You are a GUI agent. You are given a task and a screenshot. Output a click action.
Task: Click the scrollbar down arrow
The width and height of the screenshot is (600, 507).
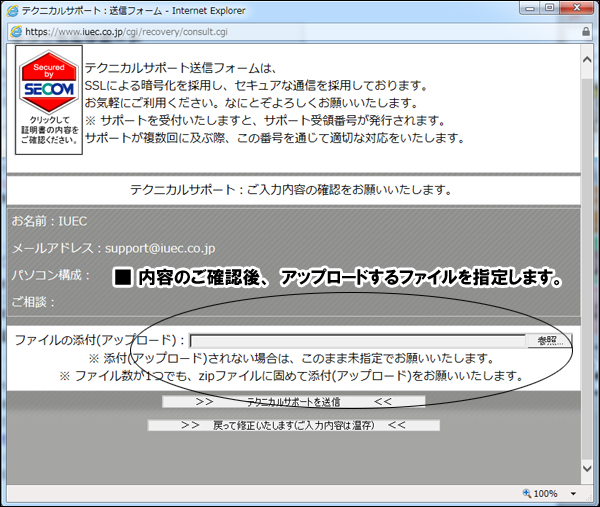click(587, 468)
